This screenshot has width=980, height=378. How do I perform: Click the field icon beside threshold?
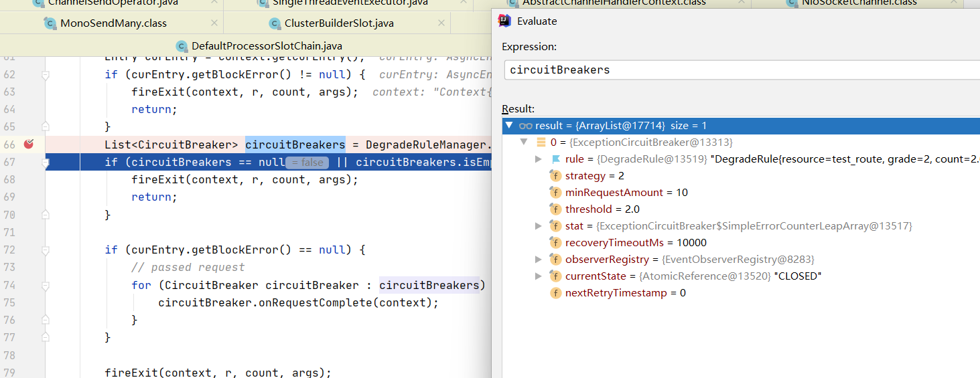pos(555,209)
